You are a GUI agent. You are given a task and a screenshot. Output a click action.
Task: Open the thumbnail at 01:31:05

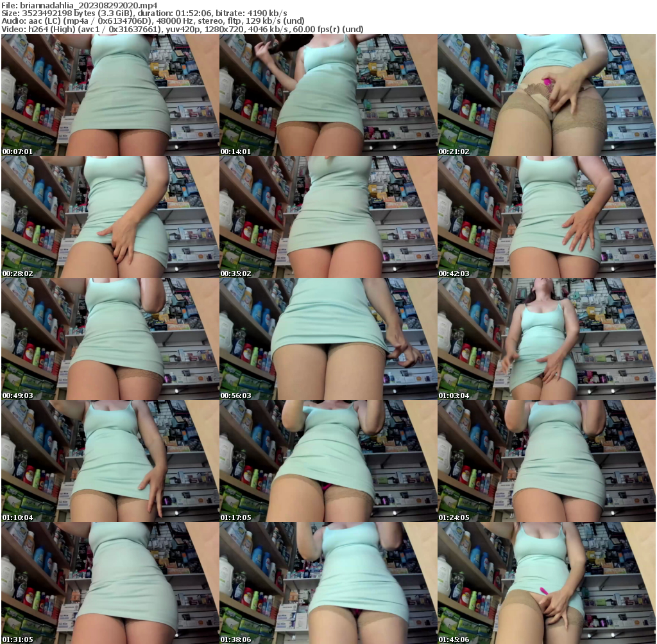click(109, 581)
